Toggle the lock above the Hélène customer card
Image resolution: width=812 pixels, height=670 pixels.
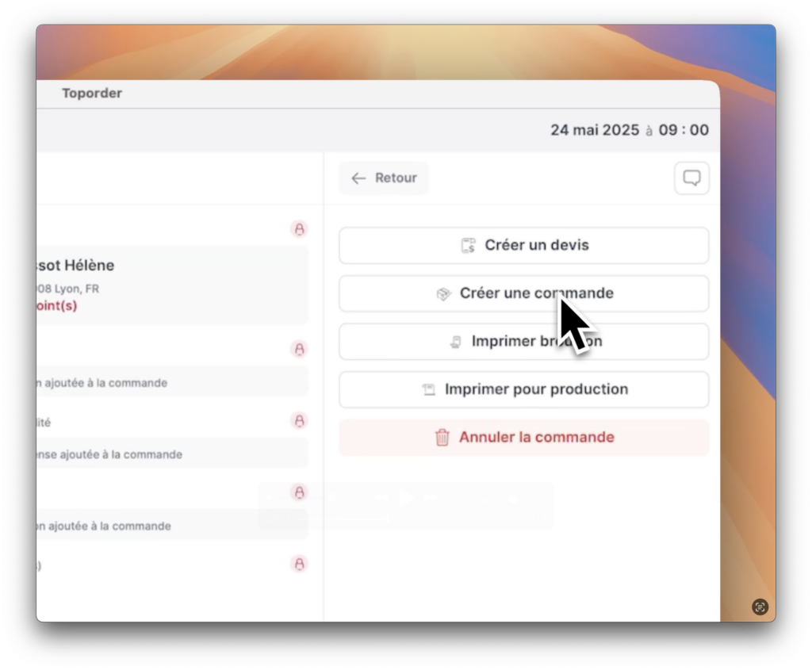[299, 229]
